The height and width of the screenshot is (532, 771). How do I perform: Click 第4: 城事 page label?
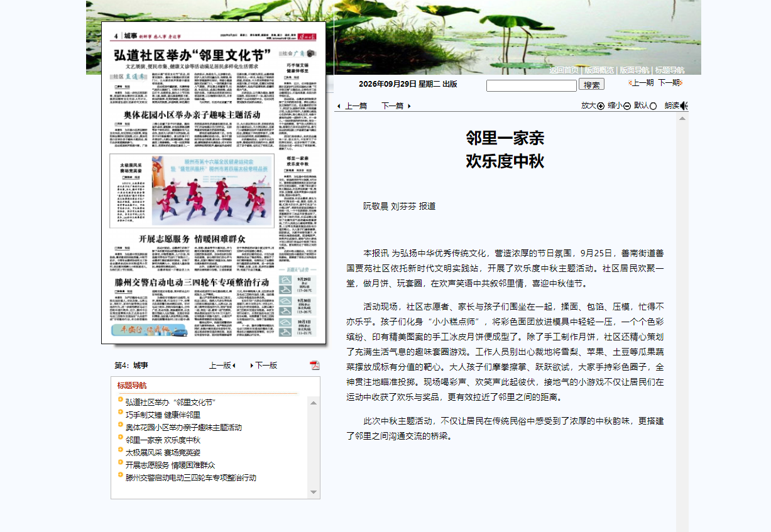pos(131,366)
